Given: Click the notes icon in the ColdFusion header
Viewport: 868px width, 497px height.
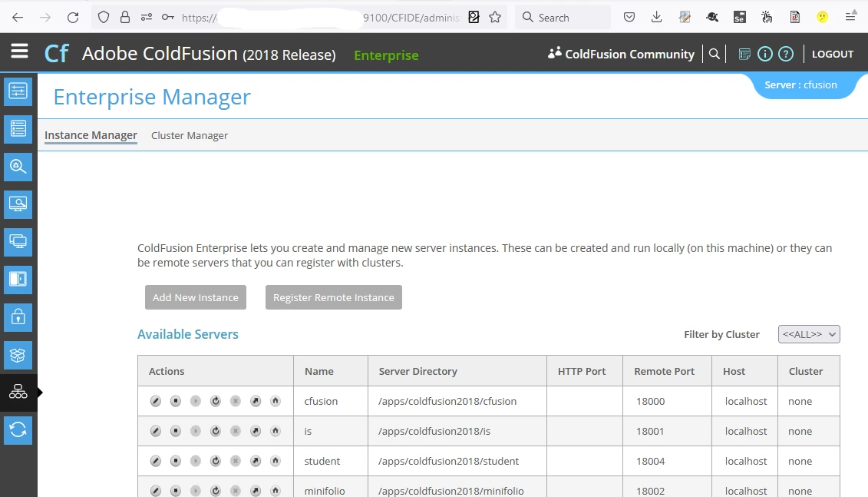Looking at the screenshot, I should tap(744, 54).
